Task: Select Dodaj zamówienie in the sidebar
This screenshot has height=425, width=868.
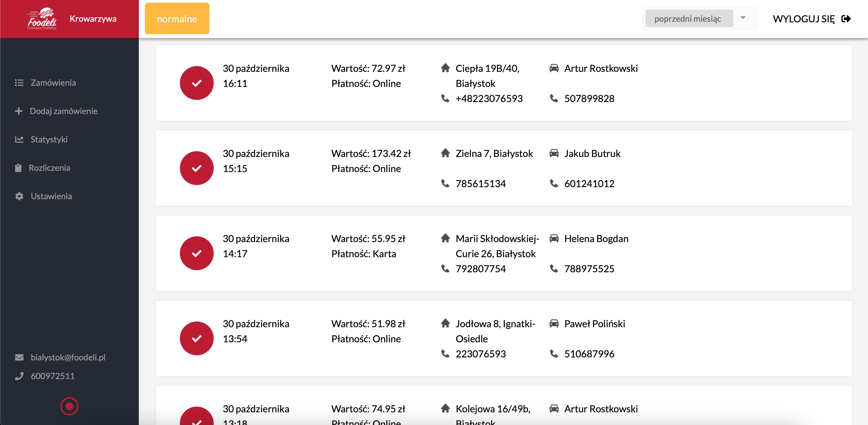Action: [x=63, y=111]
